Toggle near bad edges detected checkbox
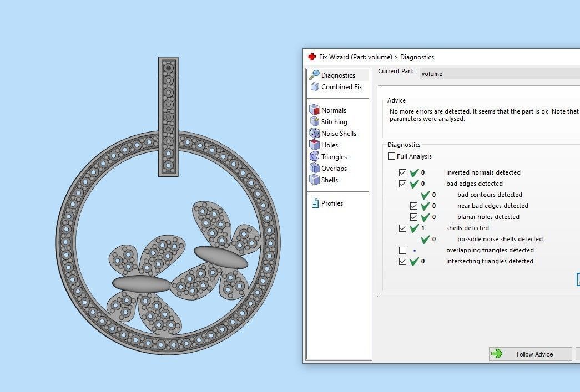Image resolution: width=580 pixels, height=392 pixels. tap(413, 206)
